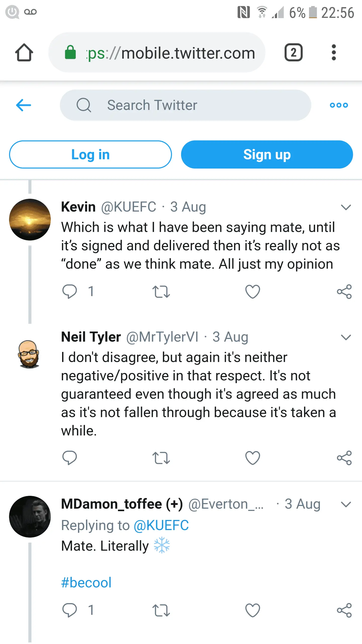This screenshot has height=644, width=362.
Task: Retweet Kevin's tweet
Action: point(161,292)
